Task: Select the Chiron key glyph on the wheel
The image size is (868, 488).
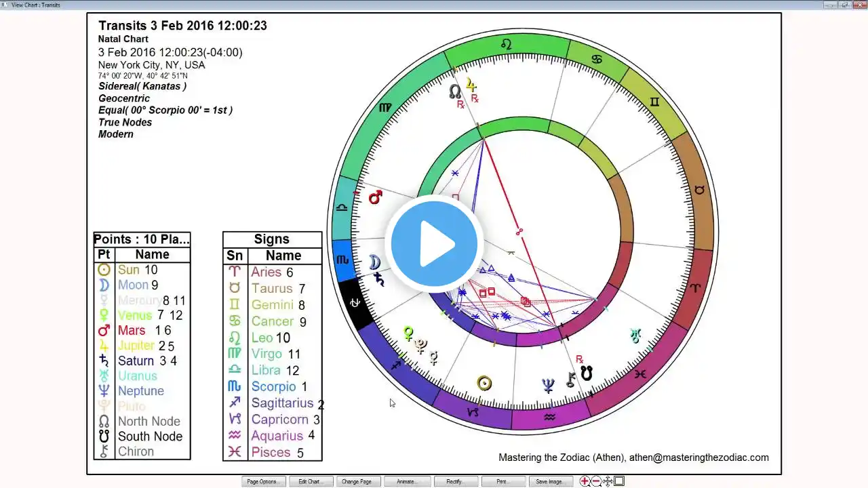Action: 572,380
